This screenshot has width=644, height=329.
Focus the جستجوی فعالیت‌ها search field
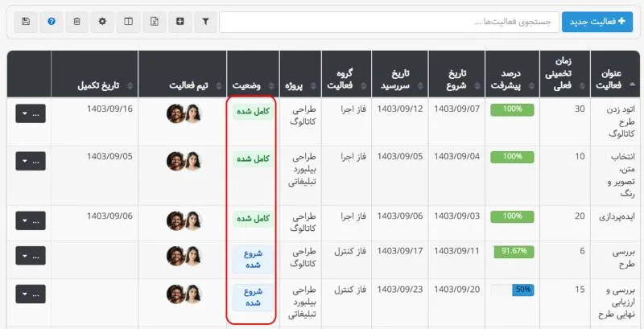[x=389, y=22]
